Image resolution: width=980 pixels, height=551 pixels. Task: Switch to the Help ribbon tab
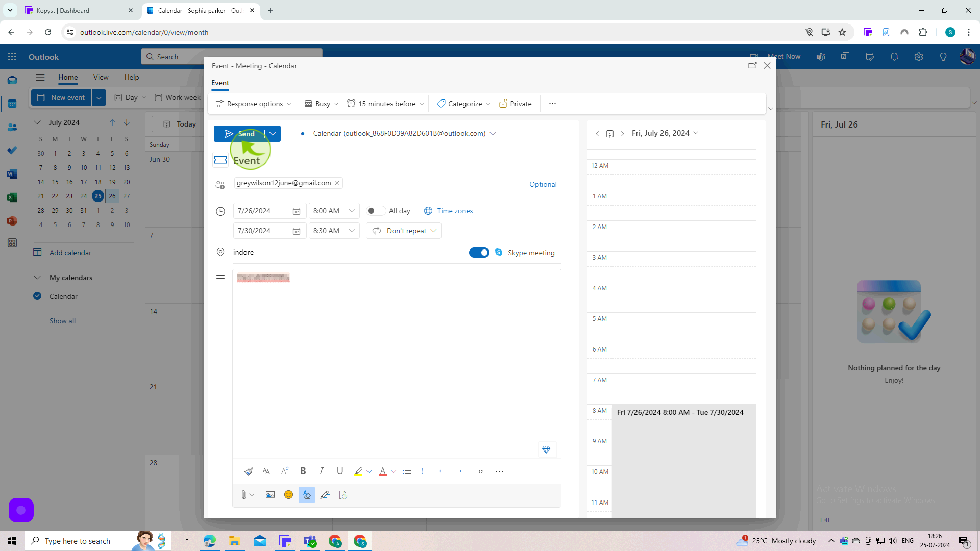[132, 78]
